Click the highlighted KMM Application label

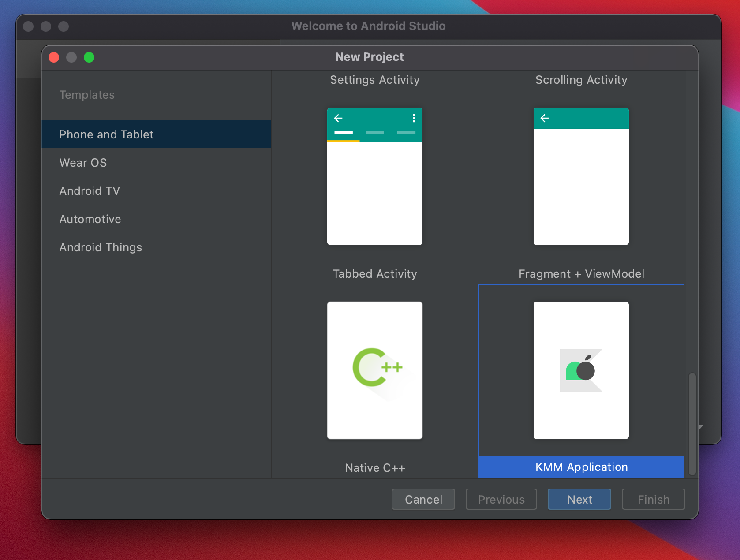pos(581,467)
